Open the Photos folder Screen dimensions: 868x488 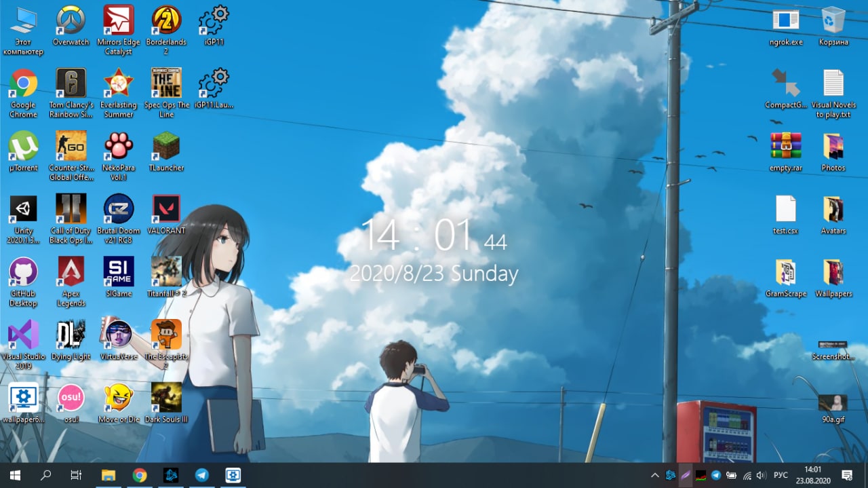[x=833, y=151]
